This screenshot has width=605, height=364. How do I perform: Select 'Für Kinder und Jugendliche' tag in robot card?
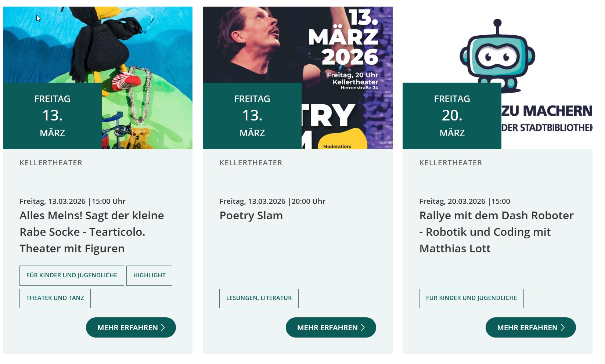(x=471, y=298)
